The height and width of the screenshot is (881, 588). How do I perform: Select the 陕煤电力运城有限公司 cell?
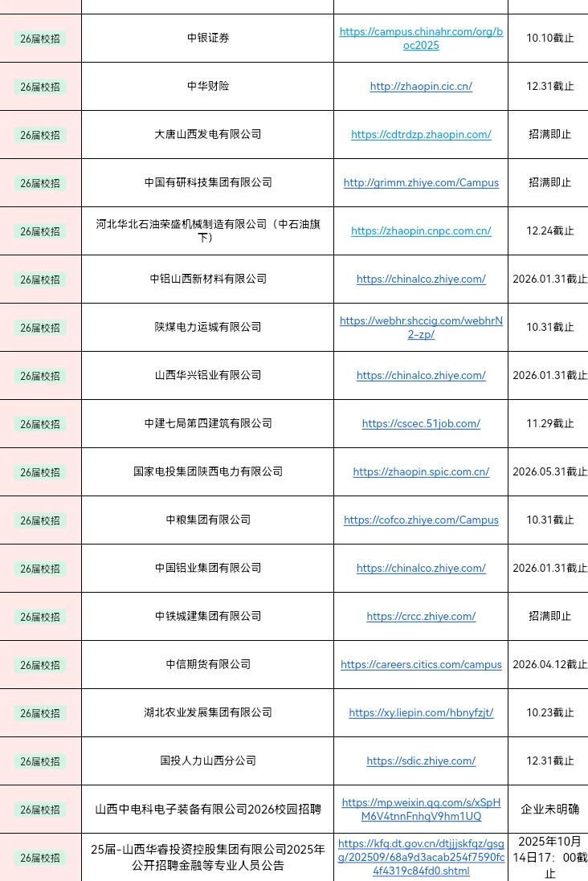point(208,328)
